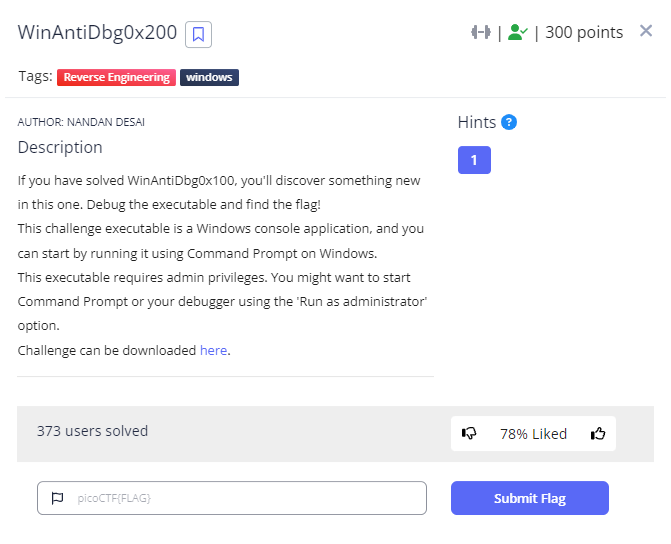Reveal hint number 1
This screenshot has width=671, height=544.
474,160
